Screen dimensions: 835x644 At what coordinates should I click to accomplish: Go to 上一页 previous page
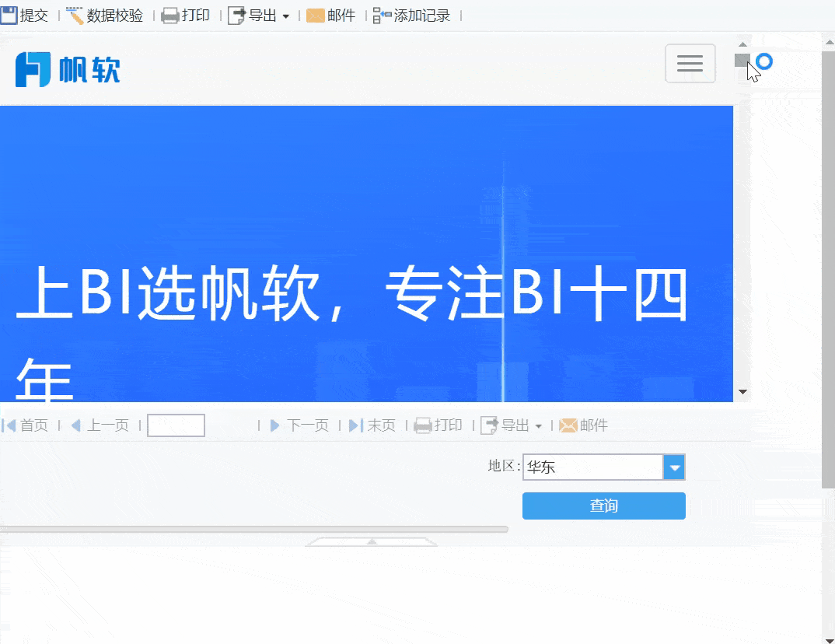[x=100, y=425]
